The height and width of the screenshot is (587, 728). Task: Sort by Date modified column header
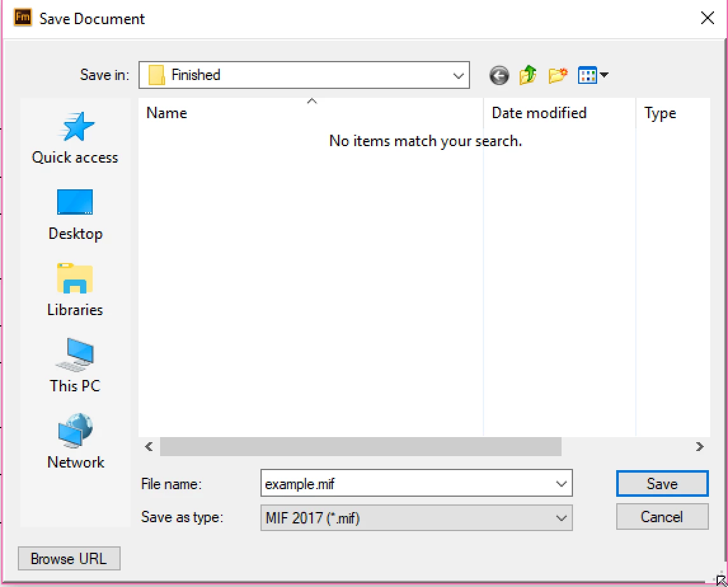coord(560,113)
